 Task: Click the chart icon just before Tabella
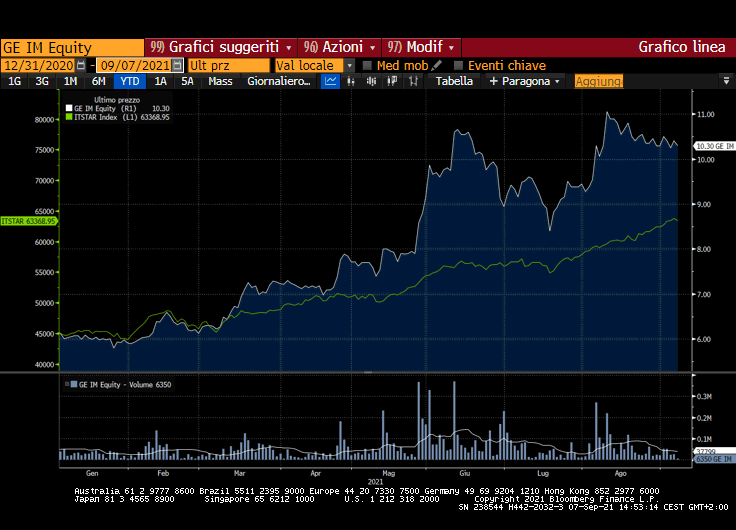point(413,81)
